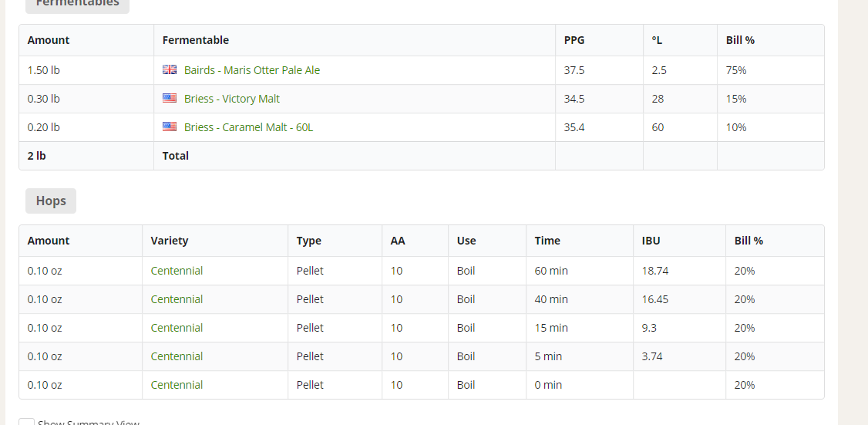Click the Fermentables section label
Screen dimensions: 868x425
click(77, 4)
